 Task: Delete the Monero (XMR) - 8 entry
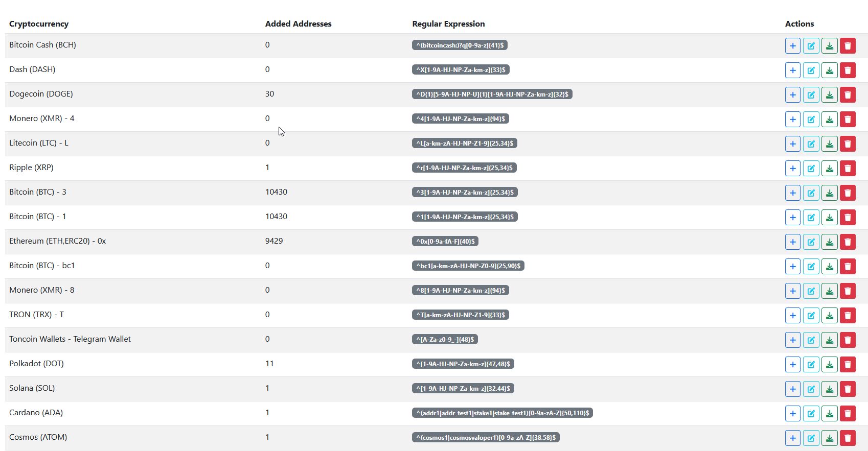click(x=848, y=291)
